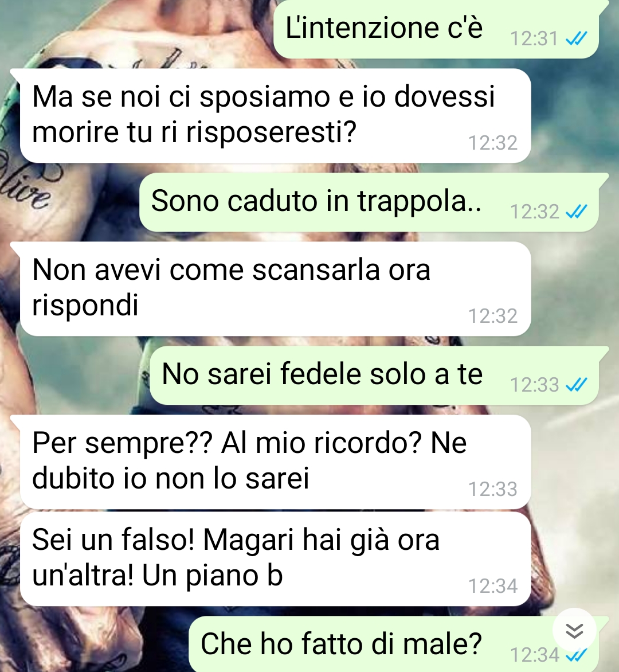The width and height of the screenshot is (619, 672).
Task: Tap 12:31 timestamp on first sent message
Action: pos(534,39)
